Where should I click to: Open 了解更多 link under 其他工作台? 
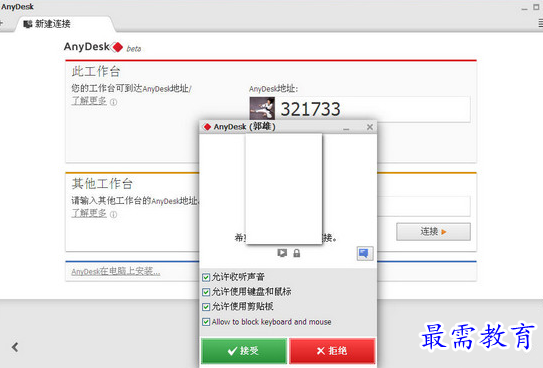[89, 213]
